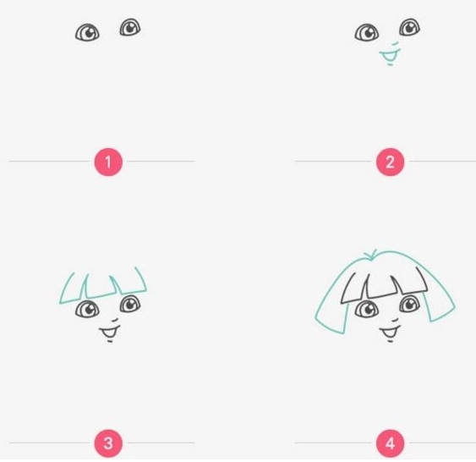Click the pink step 1 badge
The width and height of the screenshot is (476, 462).
(108, 162)
